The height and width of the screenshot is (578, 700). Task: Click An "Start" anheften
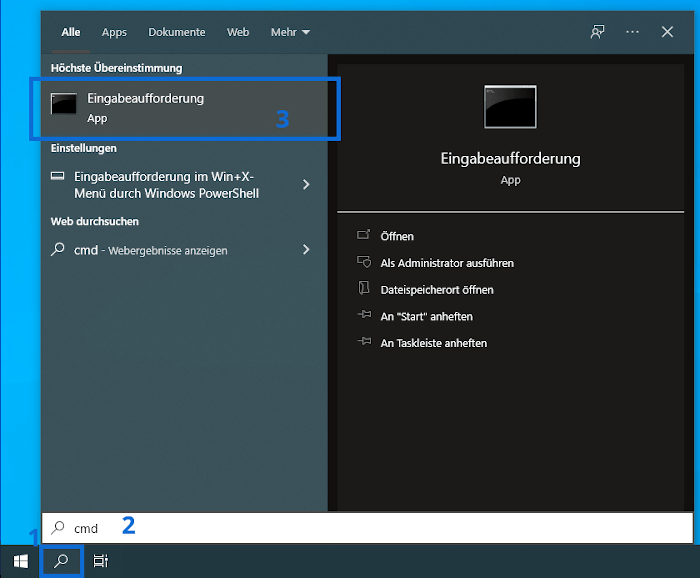point(426,316)
